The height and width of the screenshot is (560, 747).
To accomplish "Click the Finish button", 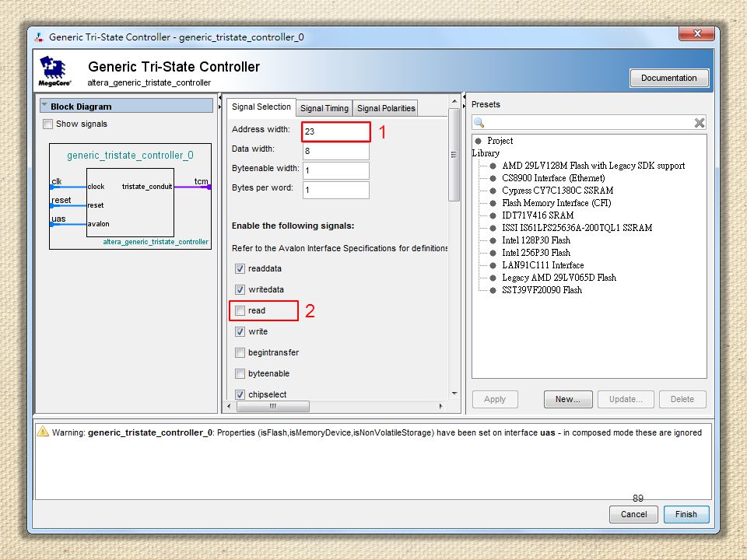I will click(686, 514).
